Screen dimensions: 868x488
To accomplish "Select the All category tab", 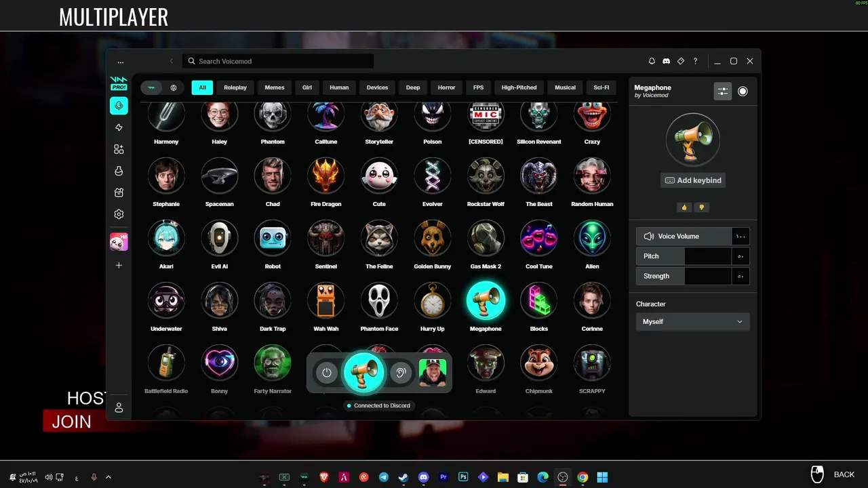I will (x=202, y=87).
